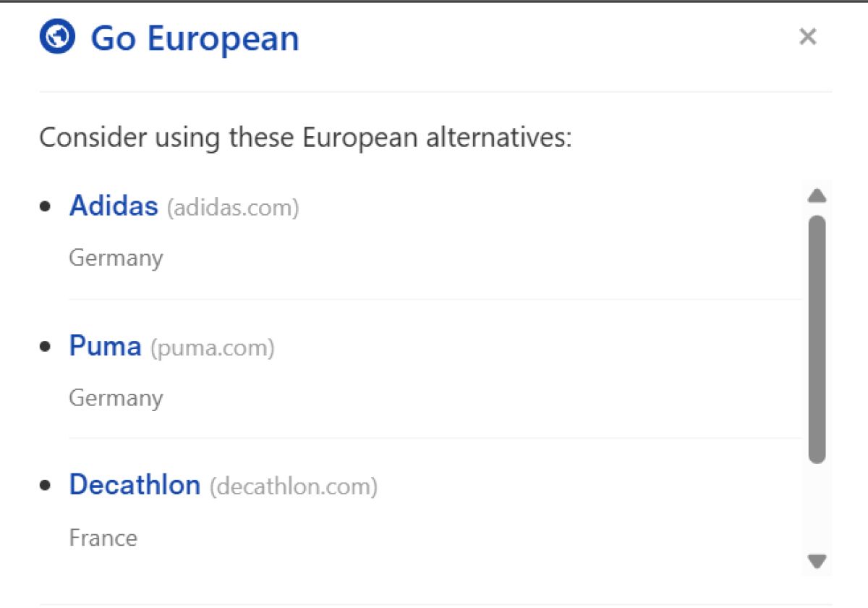The image size is (868, 608).
Task: Select the France label under Decathlon
Action: (x=103, y=538)
